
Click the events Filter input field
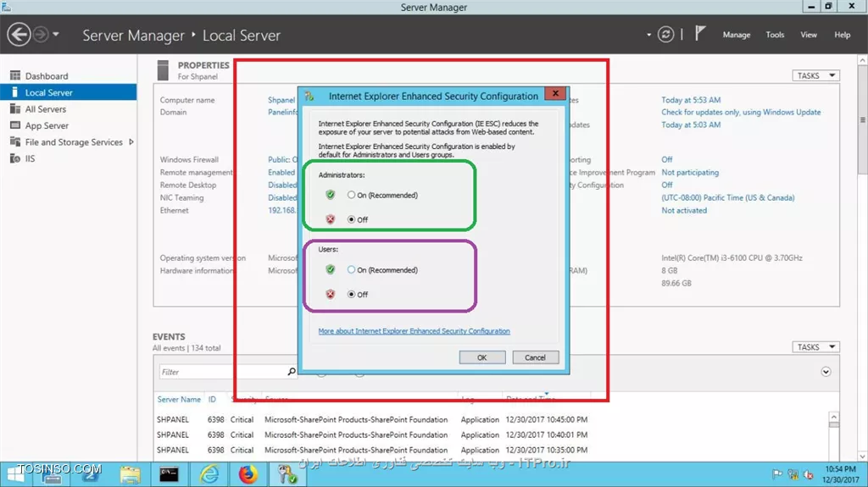tap(221, 372)
